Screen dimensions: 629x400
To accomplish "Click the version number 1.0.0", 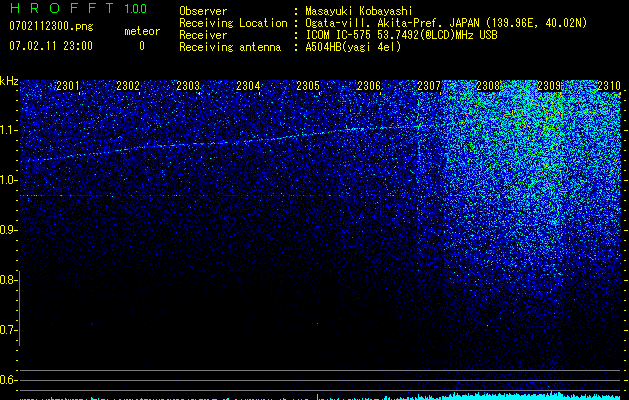I will tap(136, 8).
